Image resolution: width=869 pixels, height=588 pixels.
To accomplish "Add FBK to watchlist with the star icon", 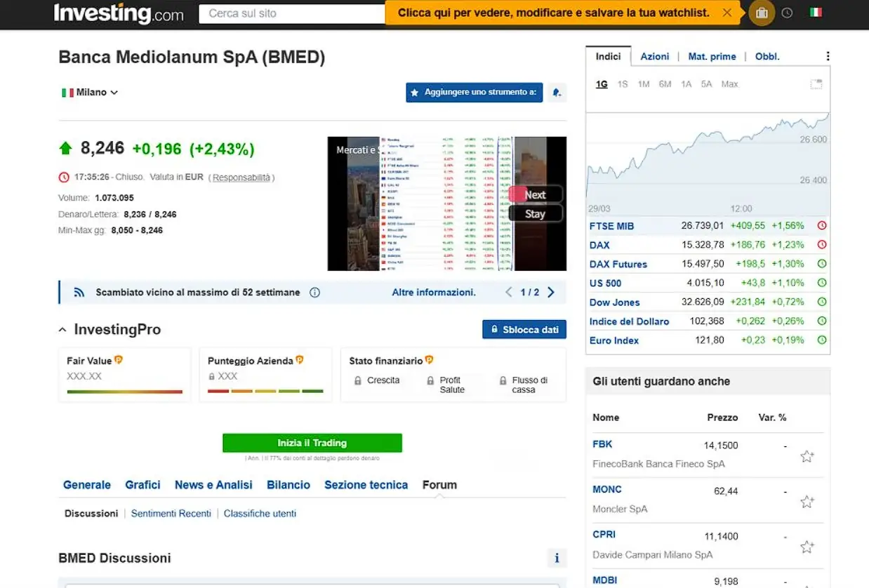I will pos(807,457).
